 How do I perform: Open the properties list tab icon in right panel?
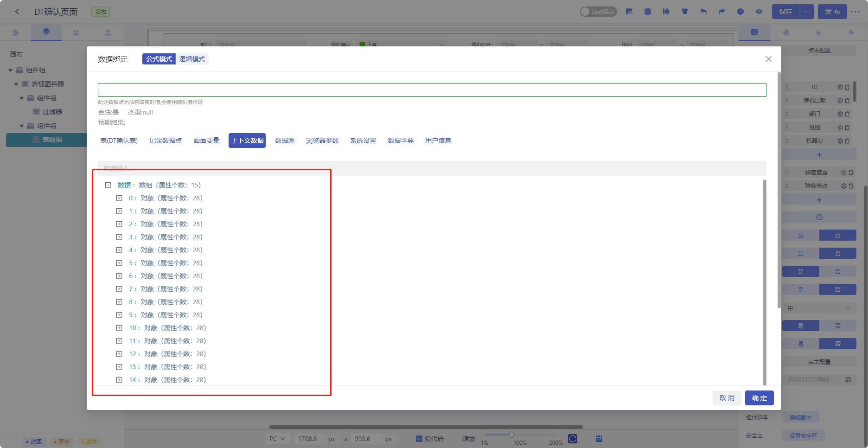pos(754,32)
